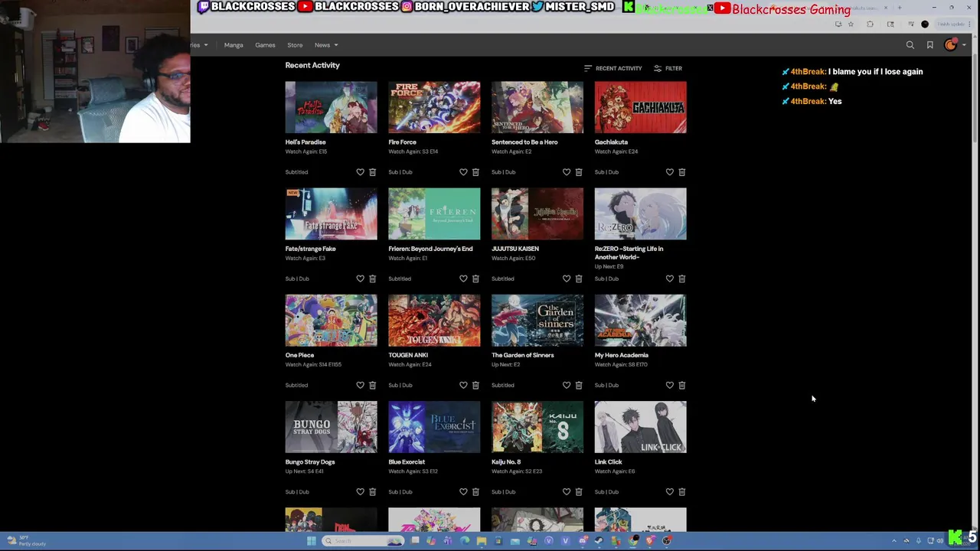The height and width of the screenshot is (551, 980).
Task: Click the Windows taskbar search box
Action: tap(363, 541)
